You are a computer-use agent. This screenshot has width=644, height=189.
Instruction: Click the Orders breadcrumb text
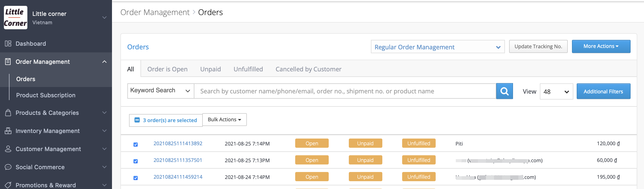pos(210,12)
